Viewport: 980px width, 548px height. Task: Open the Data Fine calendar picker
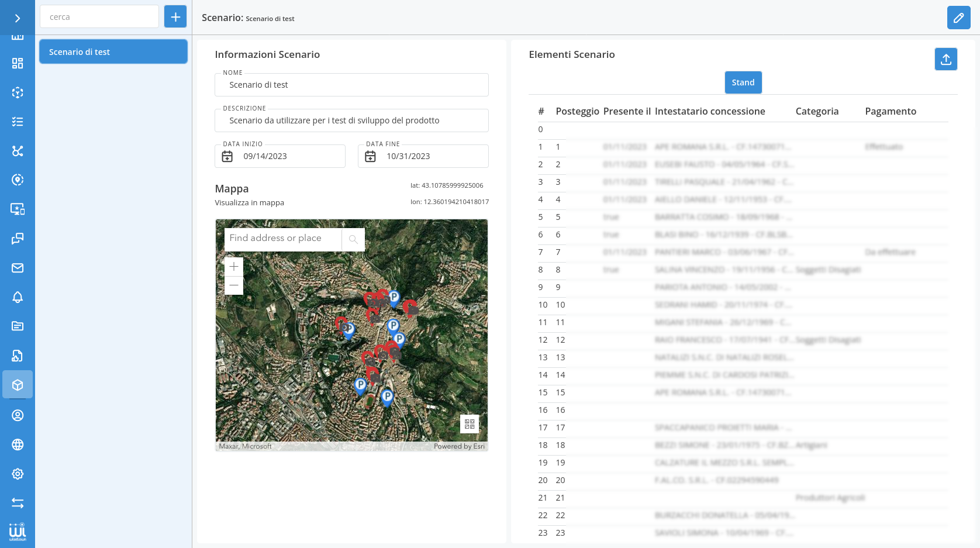point(370,156)
